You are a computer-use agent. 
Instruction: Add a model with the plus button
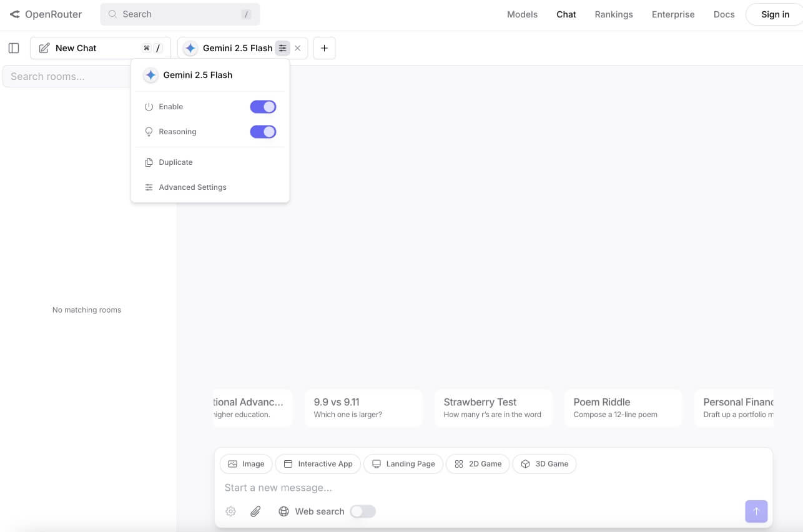tap(324, 48)
